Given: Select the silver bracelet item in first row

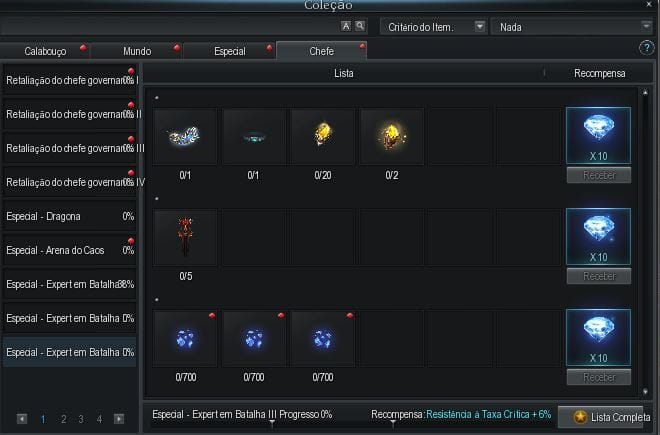Looking at the screenshot, I should pos(186,137).
